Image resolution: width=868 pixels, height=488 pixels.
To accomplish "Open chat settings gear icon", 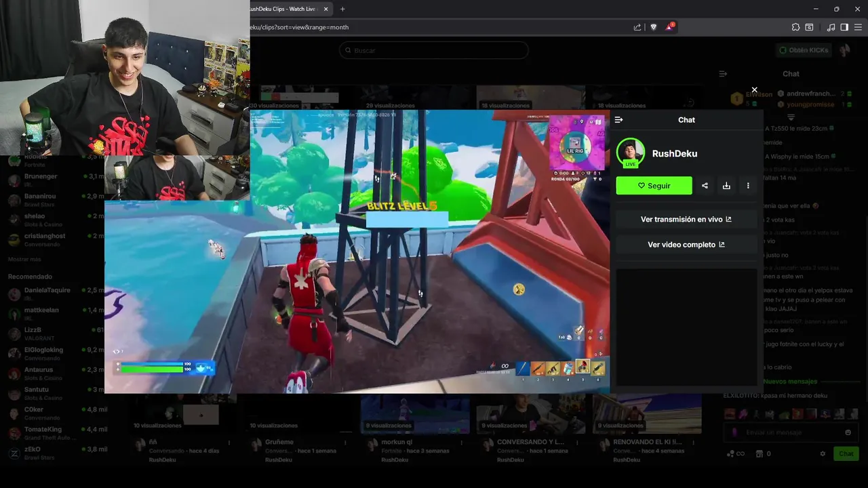I will [823, 454].
